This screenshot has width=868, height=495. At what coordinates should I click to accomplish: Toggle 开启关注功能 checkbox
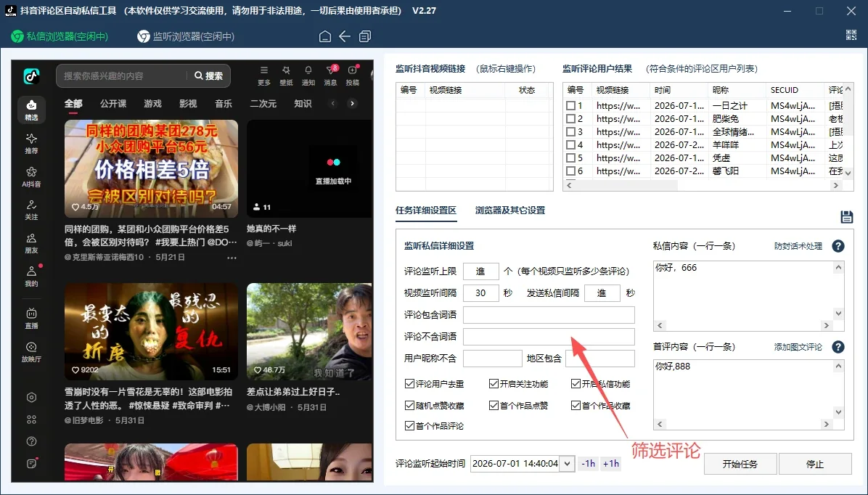click(494, 384)
